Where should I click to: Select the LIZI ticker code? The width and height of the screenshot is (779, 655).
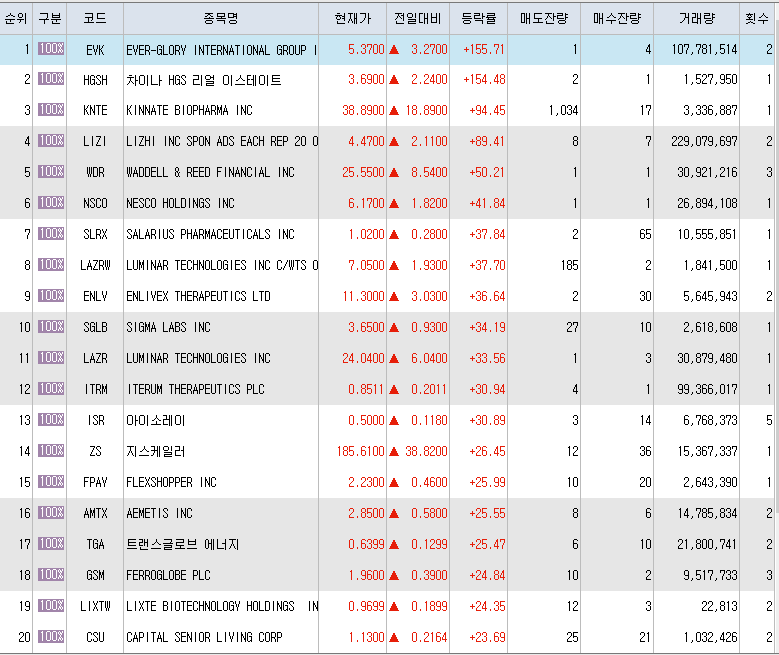coord(95,142)
